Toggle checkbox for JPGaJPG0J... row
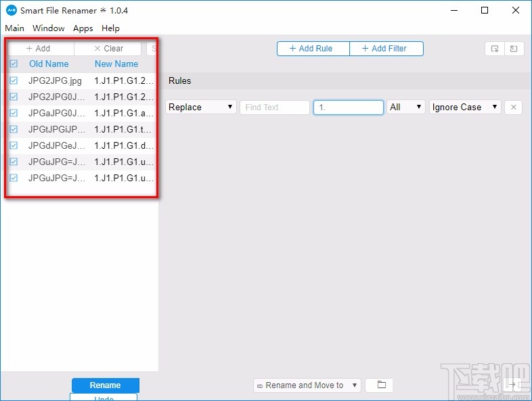 [x=14, y=113]
